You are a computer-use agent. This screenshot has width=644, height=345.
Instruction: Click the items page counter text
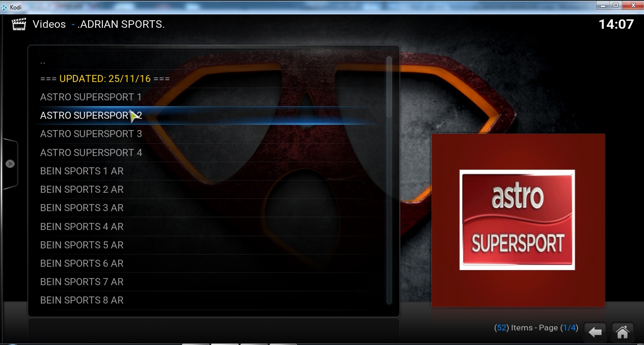[x=536, y=328]
